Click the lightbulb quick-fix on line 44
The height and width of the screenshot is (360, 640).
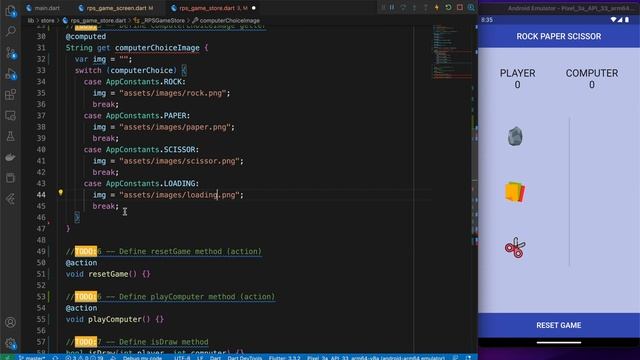coord(60,192)
